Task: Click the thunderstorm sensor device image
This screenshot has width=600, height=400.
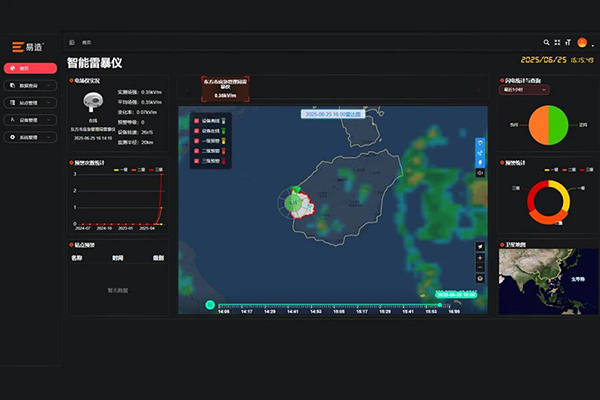Action: 93,102
